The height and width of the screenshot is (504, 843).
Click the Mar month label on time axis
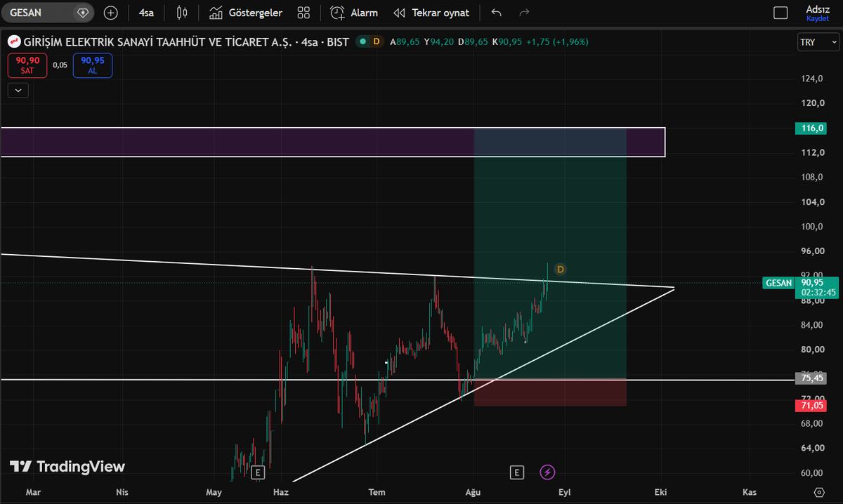(32, 492)
